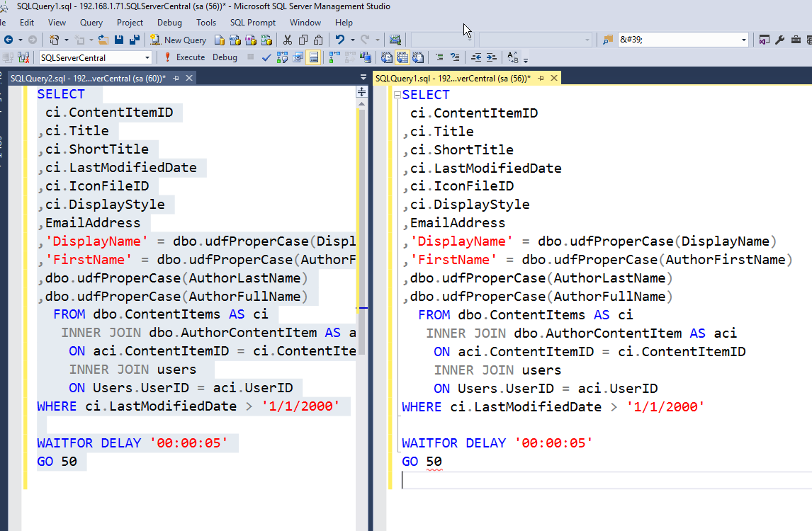This screenshot has width=812, height=531.
Task: Click the XMLA query icon
Action: tap(266, 40)
